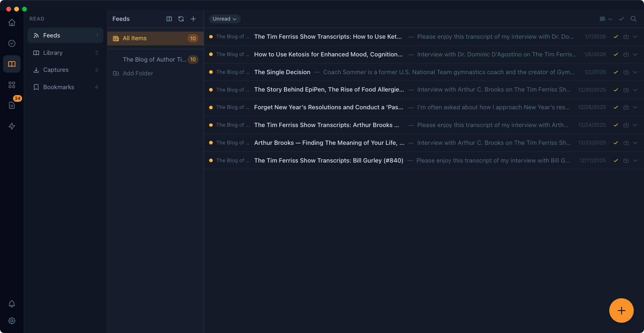Image resolution: width=644 pixels, height=333 pixels.
Task: Save 'How to Use Ketosis for Enhanced Mood' article
Action: [626, 54]
